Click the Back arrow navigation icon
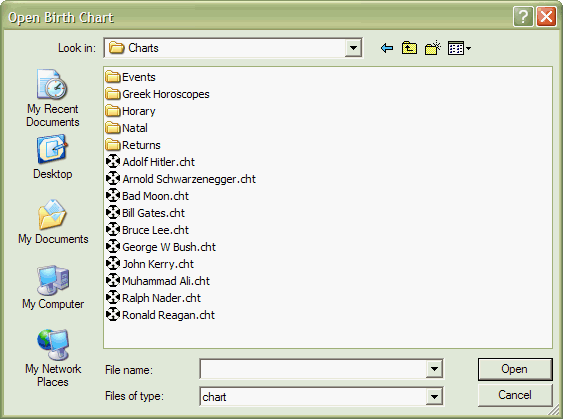The height and width of the screenshot is (419, 563). click(x=387, y=48)
